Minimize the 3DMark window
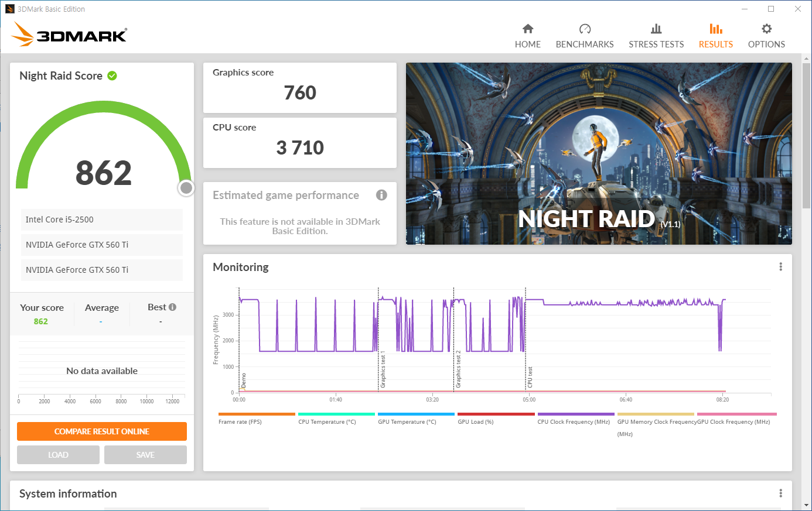The width and height of the screenshot is (812, 511). pos(745,9)
